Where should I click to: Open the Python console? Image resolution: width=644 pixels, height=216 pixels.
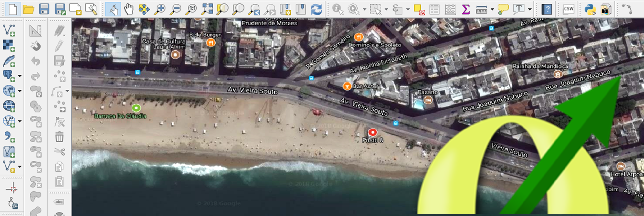[590, 9]
